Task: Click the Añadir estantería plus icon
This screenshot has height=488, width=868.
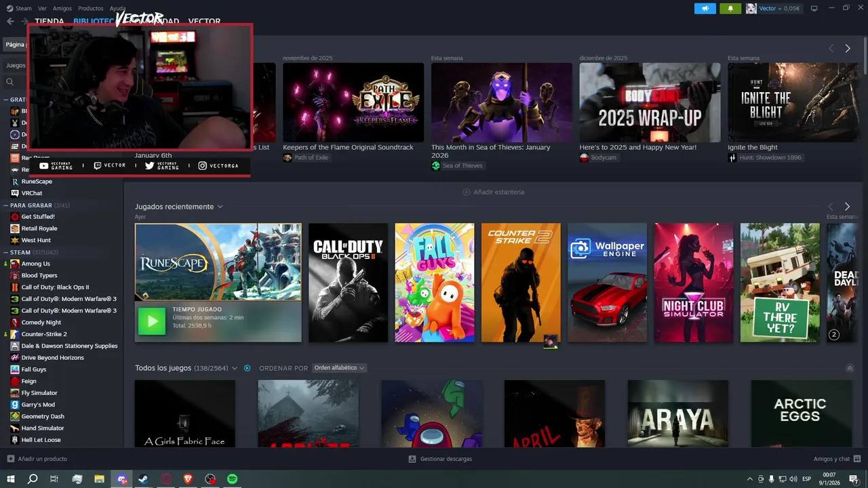Action: tap(466, 192)
